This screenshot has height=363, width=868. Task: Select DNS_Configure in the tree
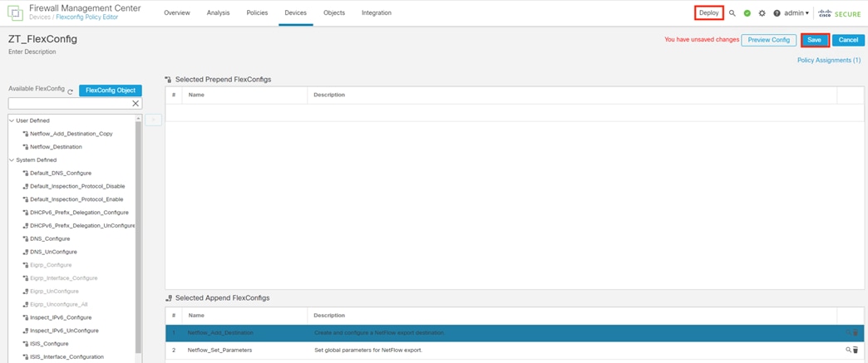coord(50,238)
